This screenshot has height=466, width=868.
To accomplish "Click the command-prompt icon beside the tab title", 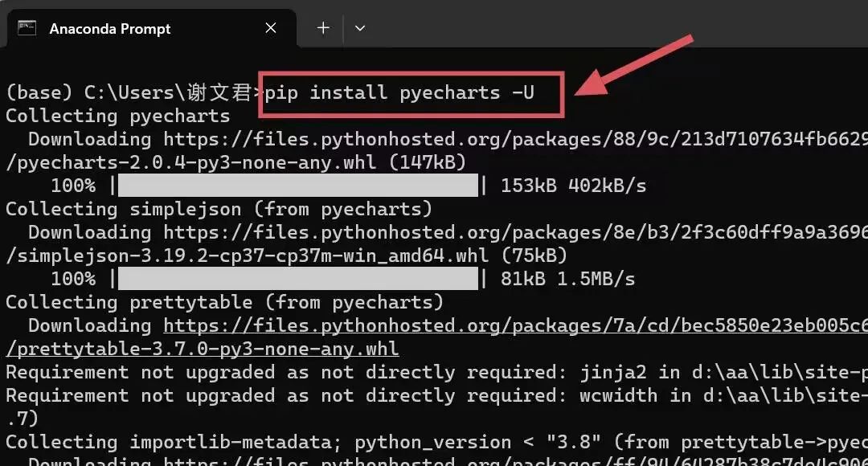I will (x=28, y=27).
